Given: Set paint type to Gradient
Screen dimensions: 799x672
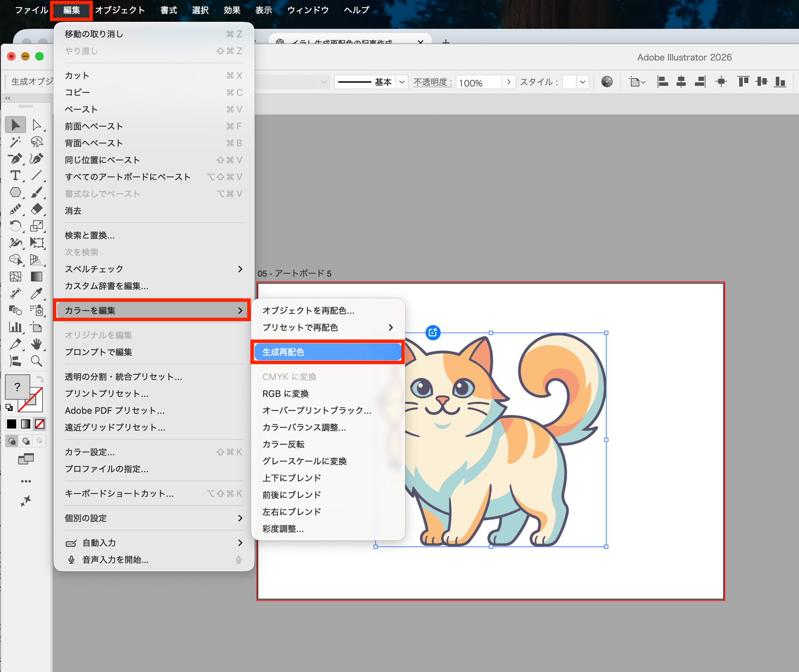Looking at the screenshot, I should [x=26, y=424].
